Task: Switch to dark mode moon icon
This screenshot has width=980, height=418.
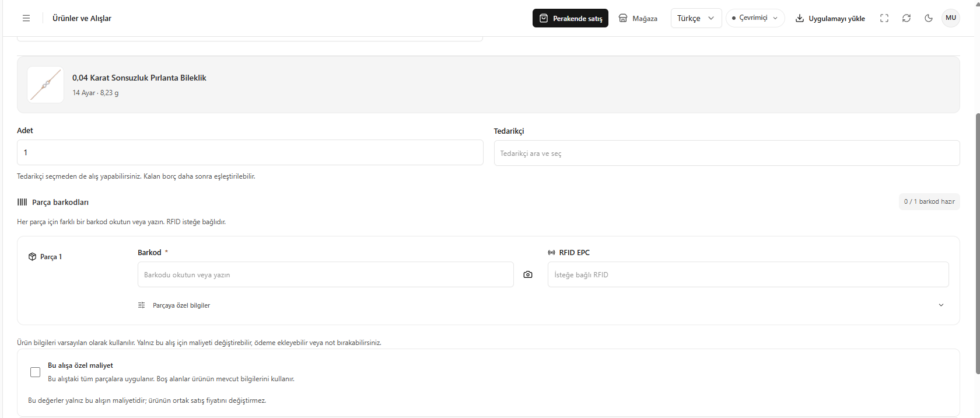Action: 929,18
